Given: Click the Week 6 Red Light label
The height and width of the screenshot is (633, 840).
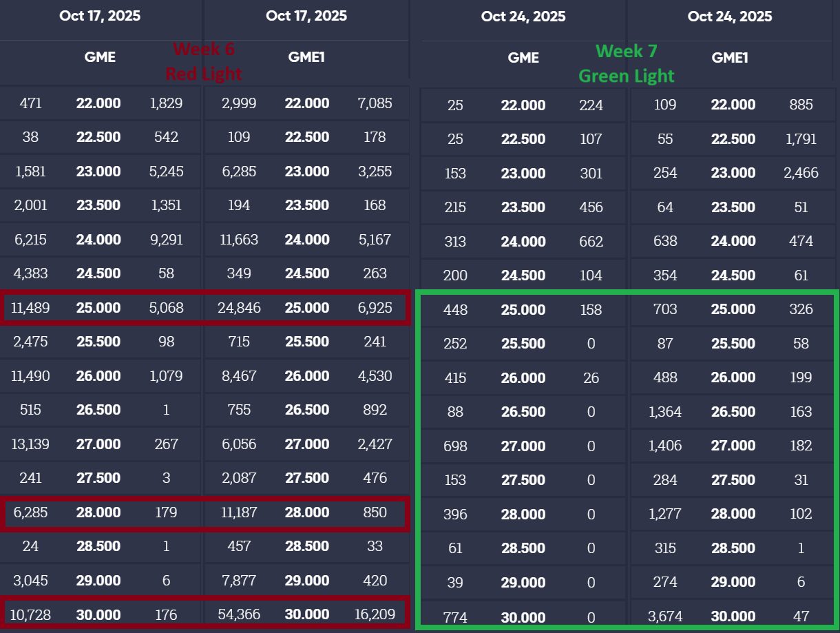Looking at the screenshot, I should 204,61.
